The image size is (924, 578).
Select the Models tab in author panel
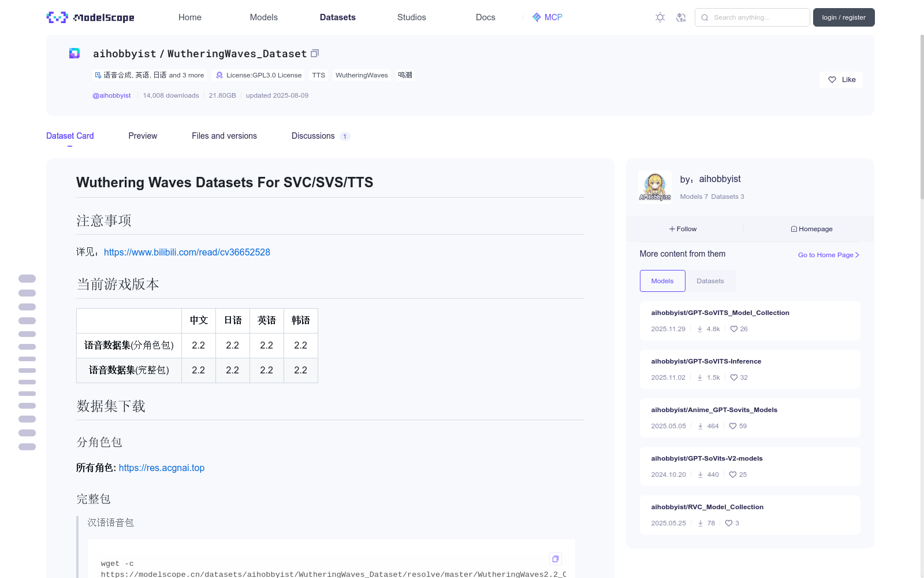662,281
